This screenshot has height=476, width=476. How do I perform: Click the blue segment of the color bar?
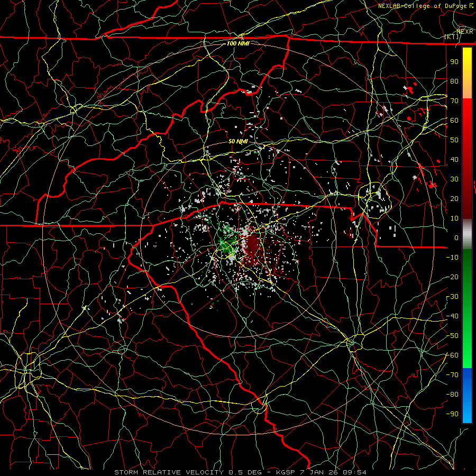click(467, 395)
